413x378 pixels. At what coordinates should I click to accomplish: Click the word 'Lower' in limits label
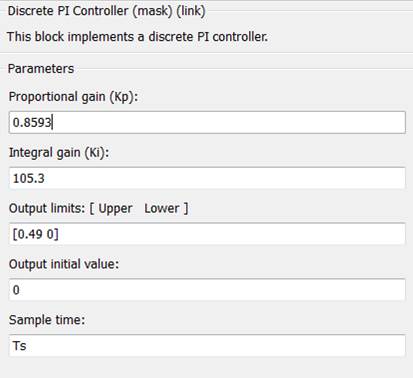[162, 209]
